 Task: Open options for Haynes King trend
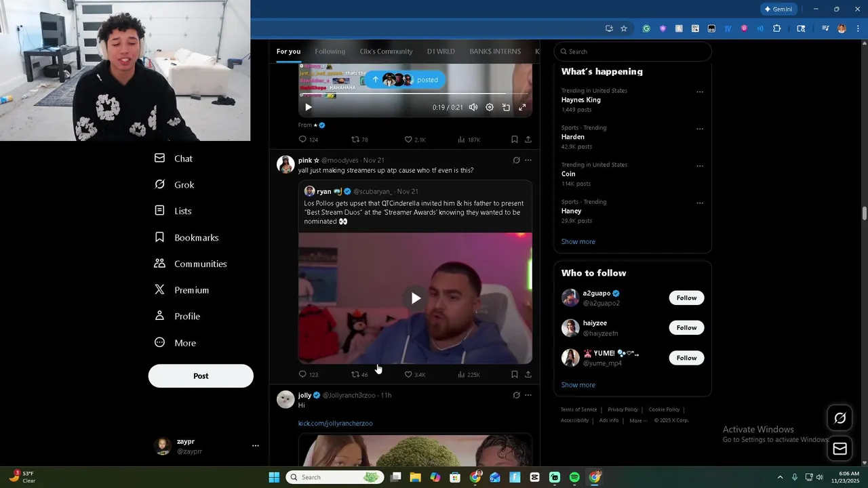point(700,92)
